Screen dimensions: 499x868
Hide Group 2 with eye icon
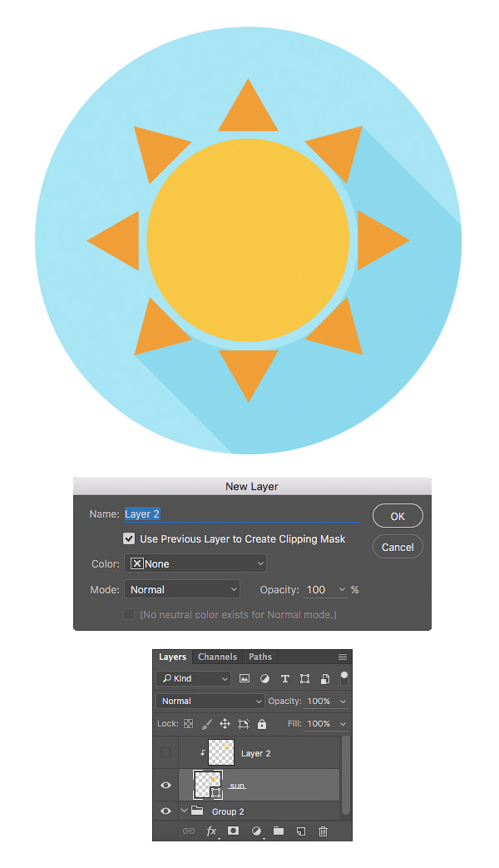pos(166,811)
